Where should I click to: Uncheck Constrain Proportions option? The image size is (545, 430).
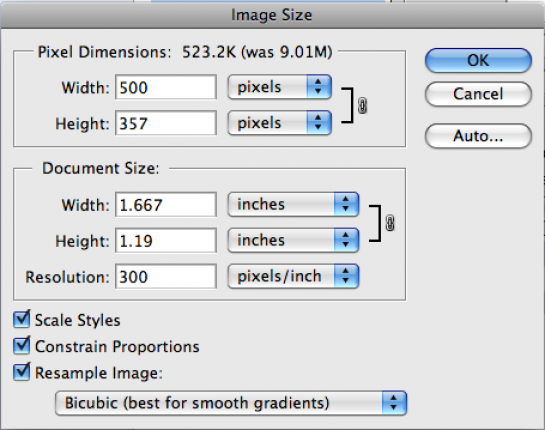tap(22, 346)
